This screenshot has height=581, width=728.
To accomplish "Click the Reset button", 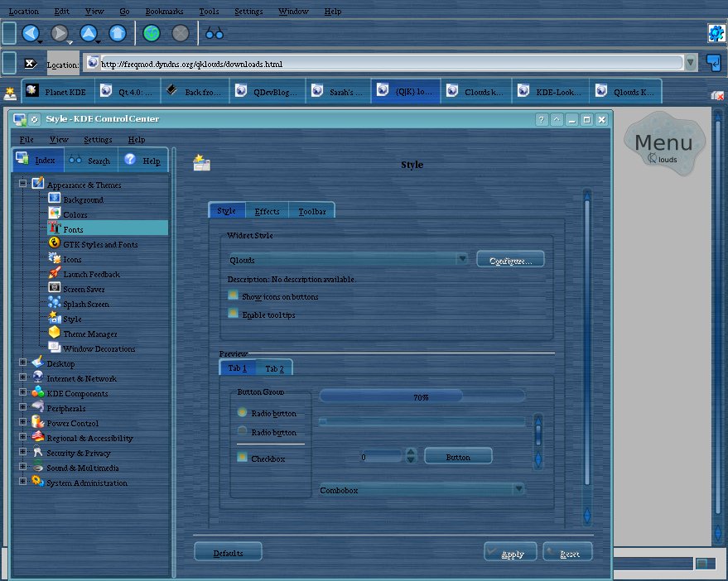I will (x=568, y=552).
